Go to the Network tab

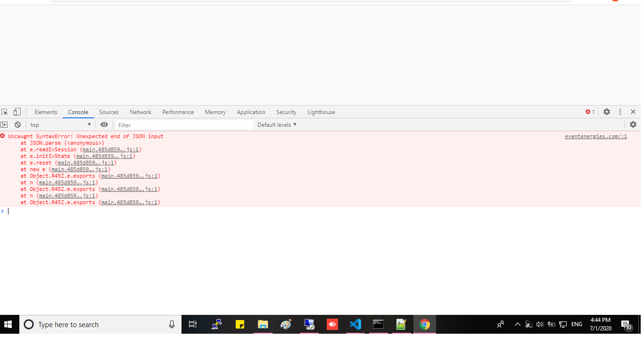pos(140,112)
